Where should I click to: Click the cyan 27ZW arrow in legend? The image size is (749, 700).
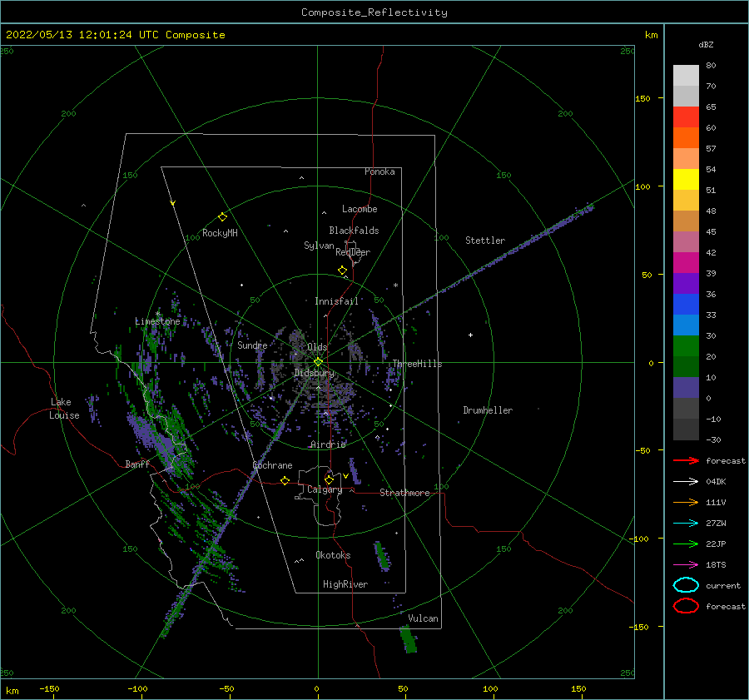[686, 523]
